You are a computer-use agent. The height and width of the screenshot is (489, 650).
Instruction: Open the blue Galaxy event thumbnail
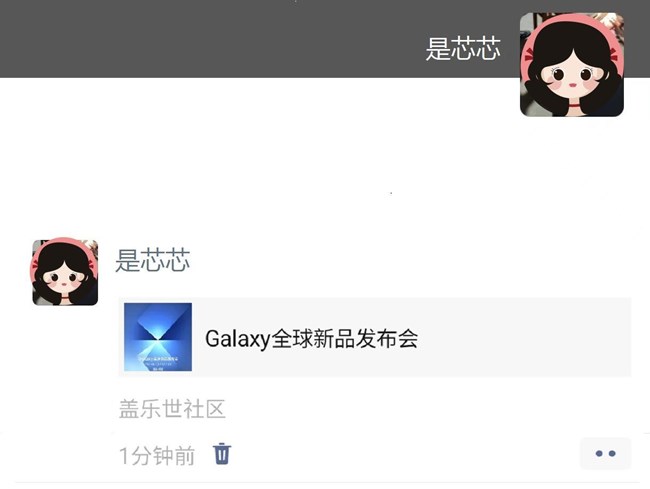click(x=158, y=337)
